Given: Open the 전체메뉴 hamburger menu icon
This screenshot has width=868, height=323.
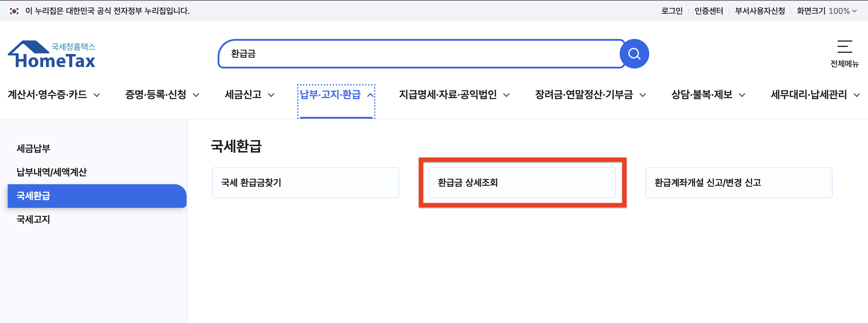Looking at the screenshot, I should [844, 47].
